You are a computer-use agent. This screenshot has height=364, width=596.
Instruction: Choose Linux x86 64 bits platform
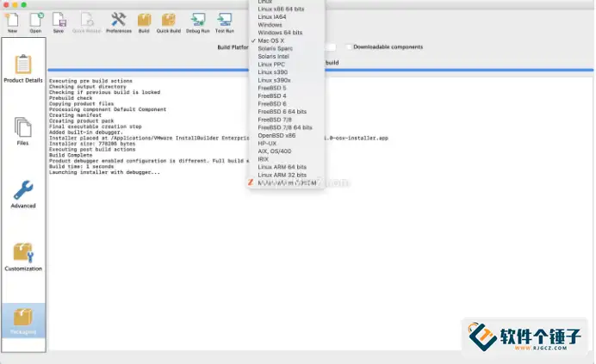[281, 9]
